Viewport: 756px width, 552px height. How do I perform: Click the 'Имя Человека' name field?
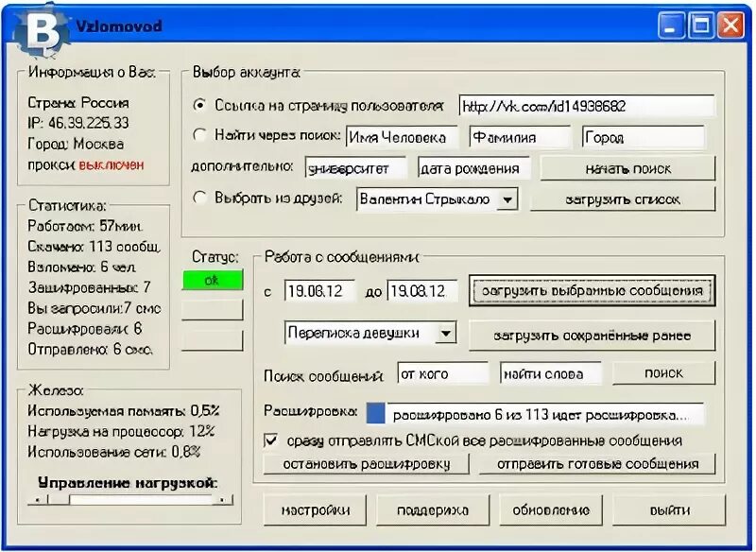click(403, 137)
